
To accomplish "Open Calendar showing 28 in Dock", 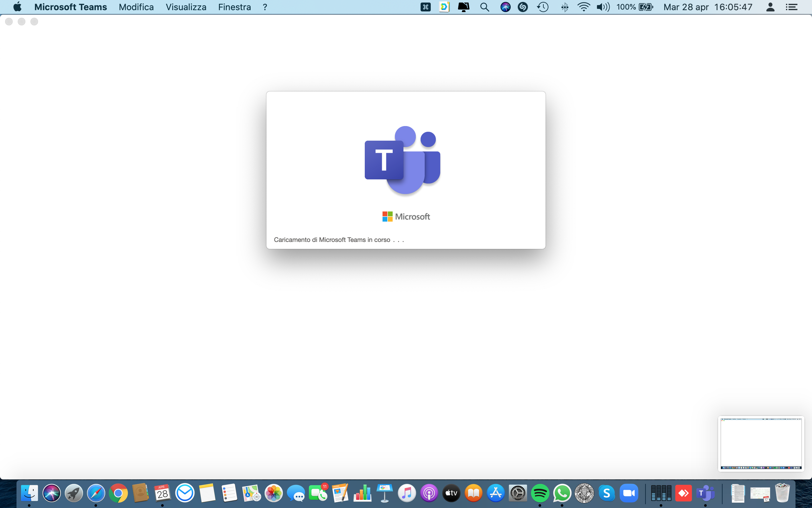I will coord(162,493).
